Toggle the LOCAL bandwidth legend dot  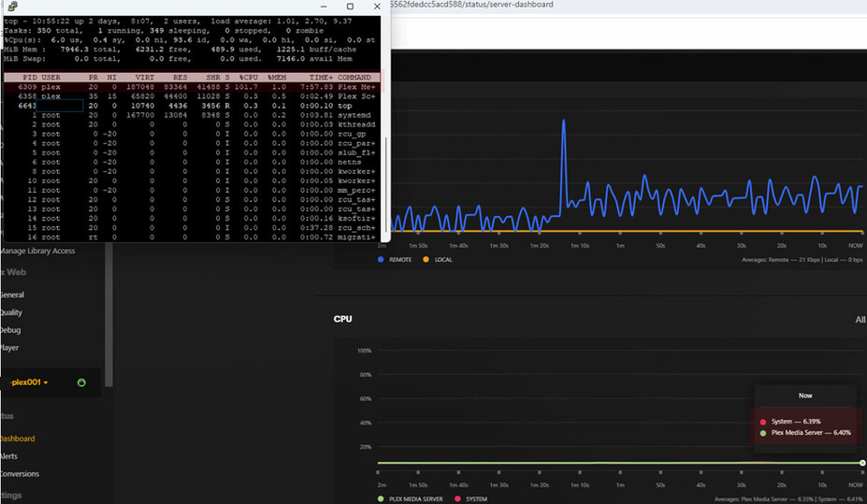(426, 259)
